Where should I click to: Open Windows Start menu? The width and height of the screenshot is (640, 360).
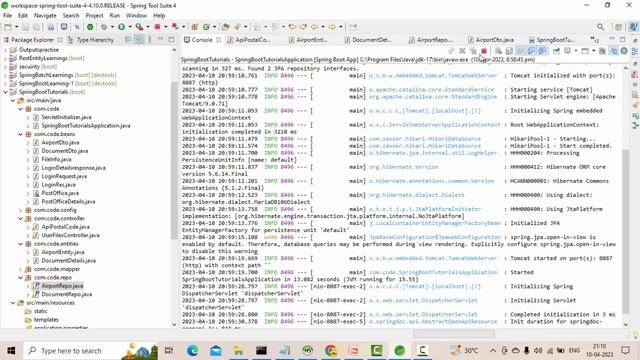pyautogui.click(x=11, y=351)
